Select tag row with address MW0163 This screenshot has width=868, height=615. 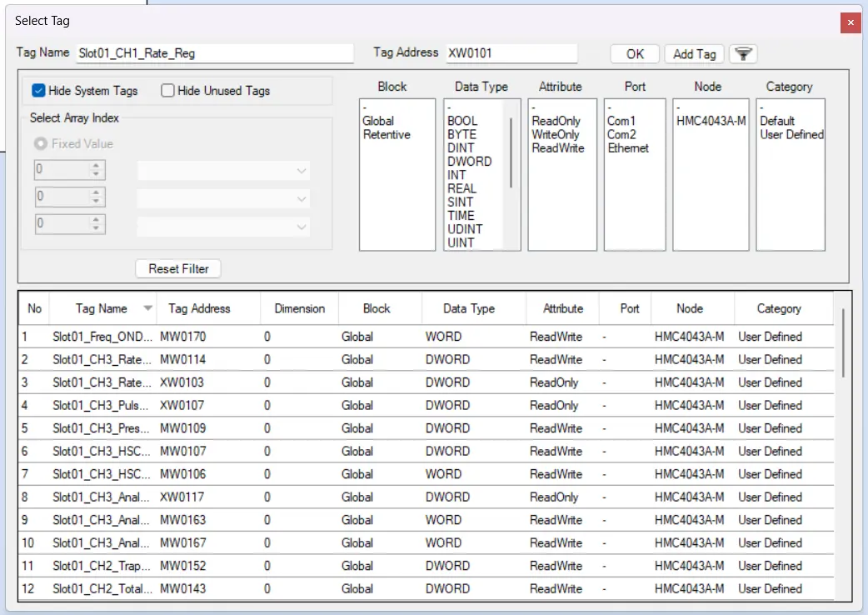(x=427, y=520)
